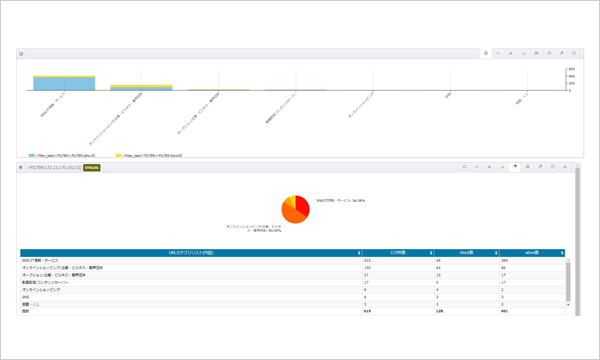Click the total log count 619
The image size is (600, 360).
[367, 311]
